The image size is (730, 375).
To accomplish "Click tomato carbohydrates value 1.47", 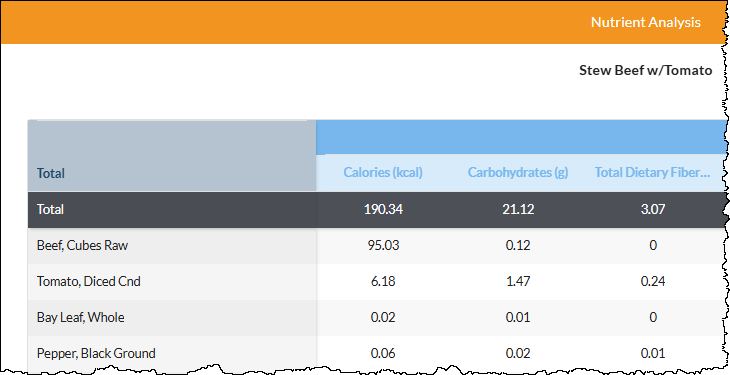I will 518,281.
